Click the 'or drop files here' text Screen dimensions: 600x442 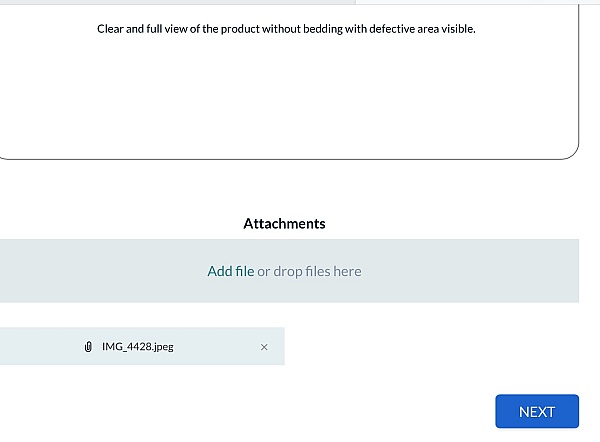click(x=309, y=271)
